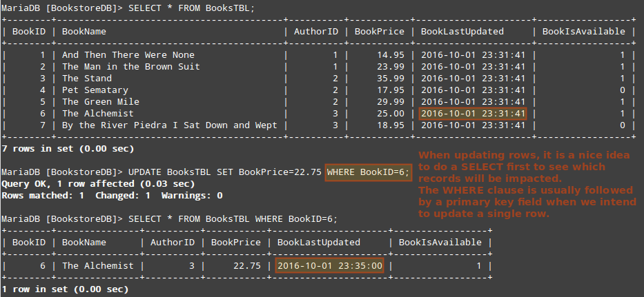Viewport: 644px width, 297px height.
Task: Click the 'And Then There Were None' row
Action: [x=128, y=55]
